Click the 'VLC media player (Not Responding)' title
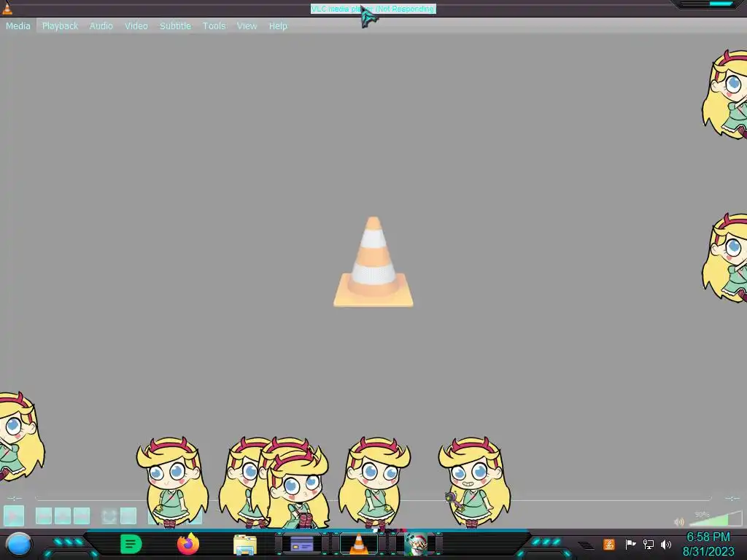This screenshot has width=747, height=560. pyautogui.click(x=373, y=9)
